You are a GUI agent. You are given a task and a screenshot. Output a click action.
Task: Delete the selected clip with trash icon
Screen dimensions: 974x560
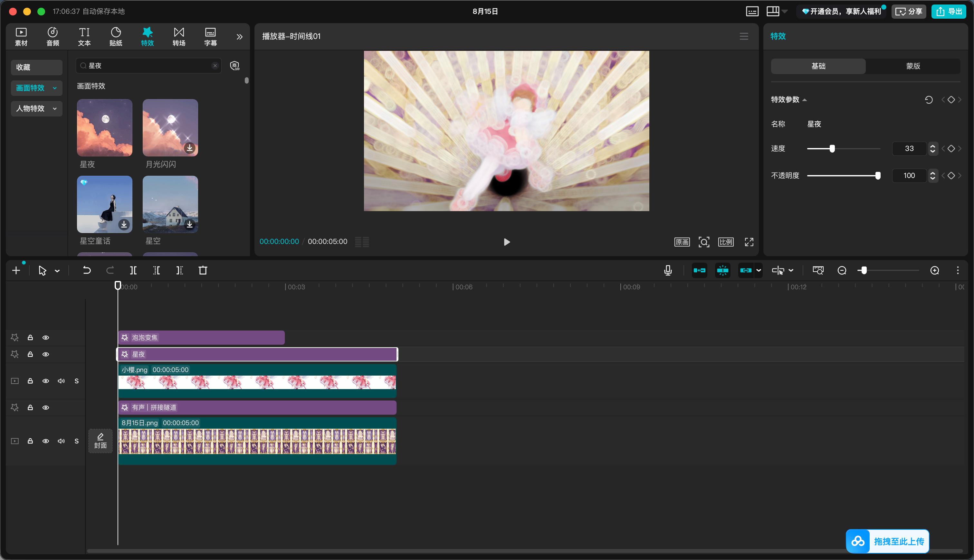pos(203,270)
